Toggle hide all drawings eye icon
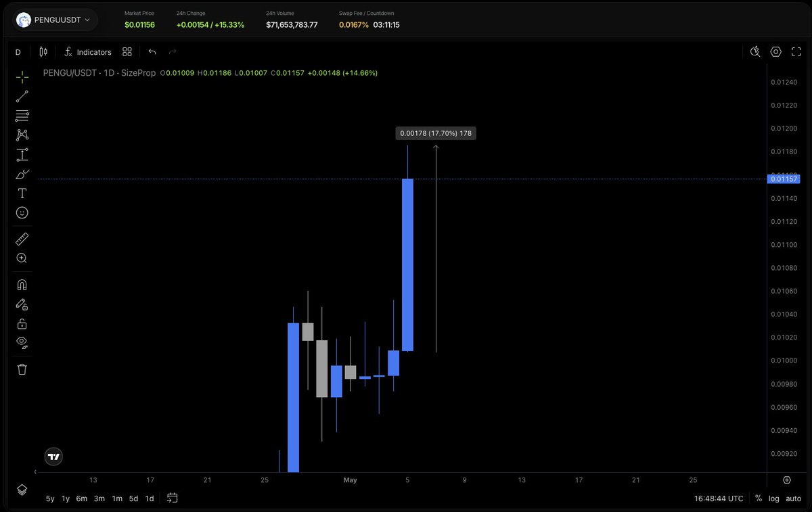 click(22, 342)
